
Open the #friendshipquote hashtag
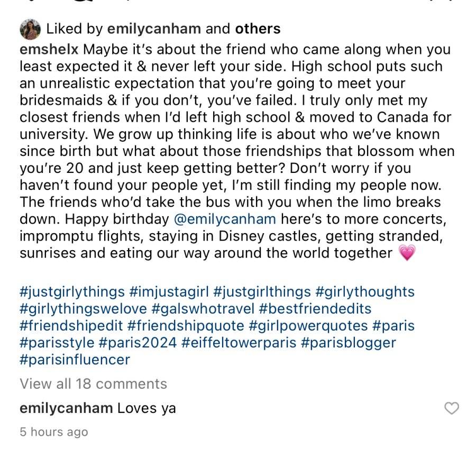point(186,326)
